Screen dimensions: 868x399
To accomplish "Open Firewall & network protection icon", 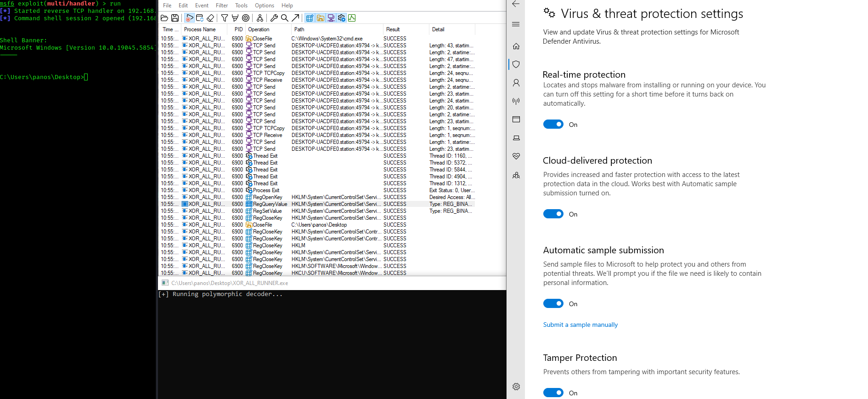I will [x=516, y=101].
